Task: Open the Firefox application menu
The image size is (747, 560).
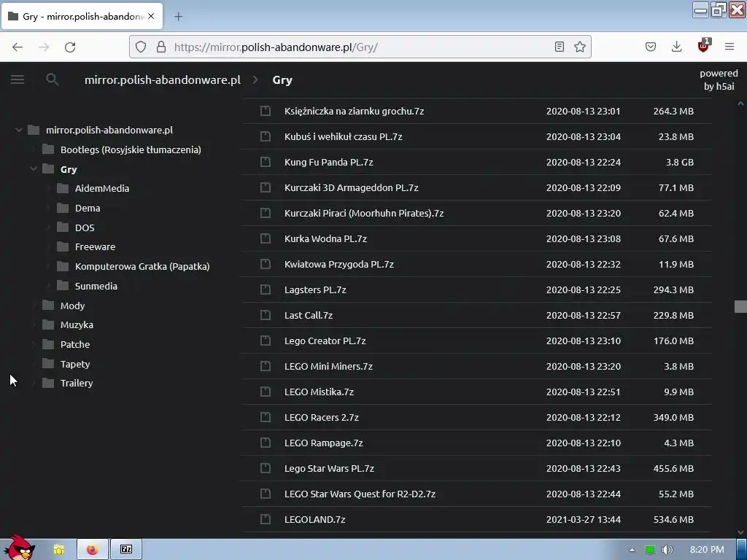Action: 729,47
